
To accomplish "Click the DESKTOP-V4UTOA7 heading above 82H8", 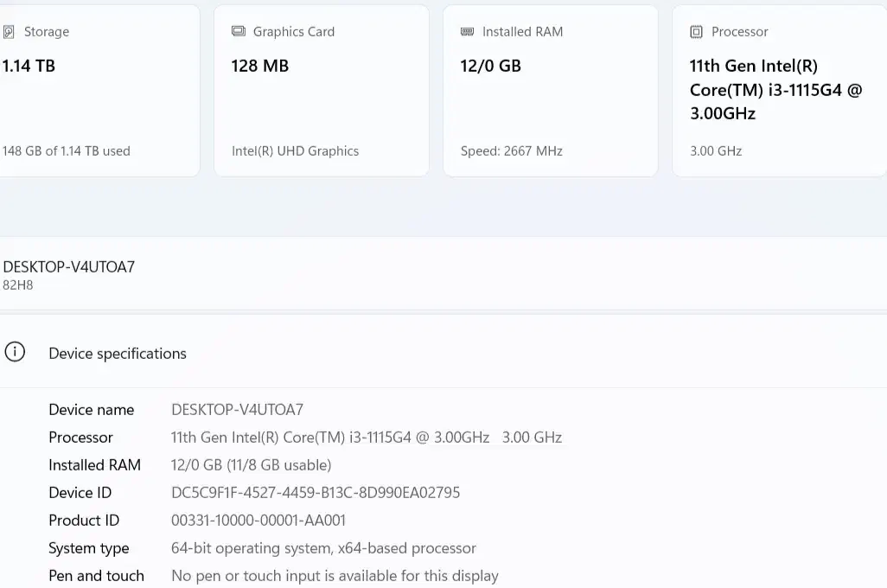I will [69, 267].
